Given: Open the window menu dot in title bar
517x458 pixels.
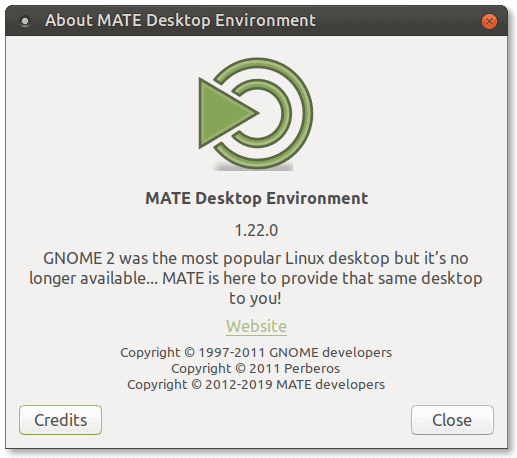Looking at the screenshot, I should 25,21.
